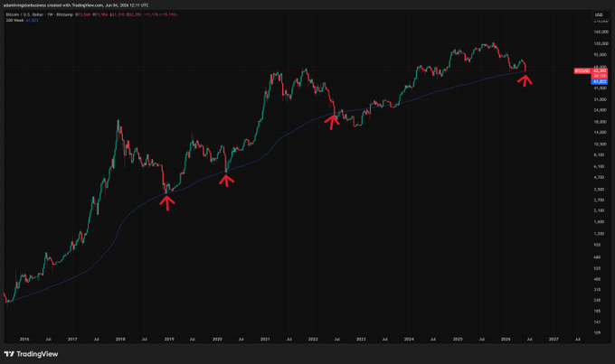This screenshot has width=615, height=364.
Task: Click the 2024 label on time axis
Action: point(409,340)
